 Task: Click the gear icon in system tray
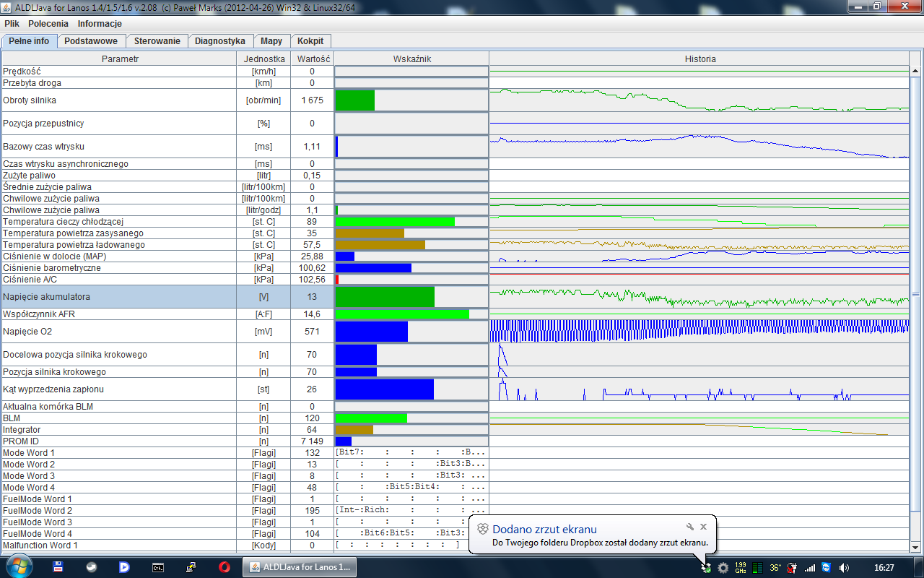pyautogui.click(x=723, y=568)
